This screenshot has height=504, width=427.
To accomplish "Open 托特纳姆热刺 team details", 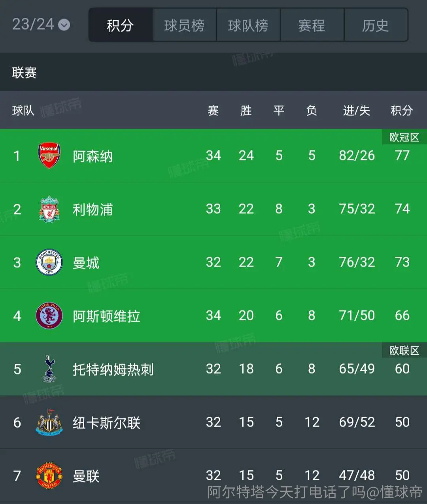I will [x=113, y=369].
